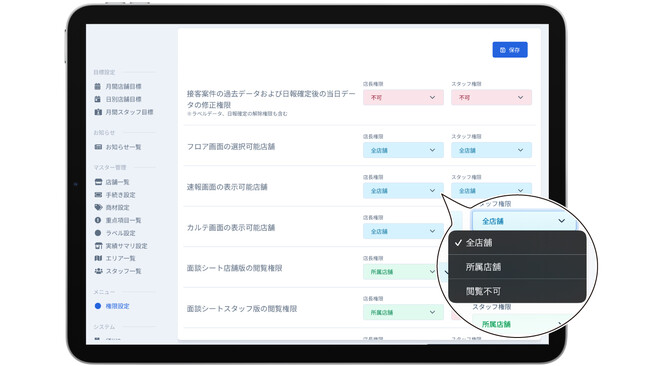Open ラベル設定 in the sidebar
650x366 pixels.
click(115, 233)
